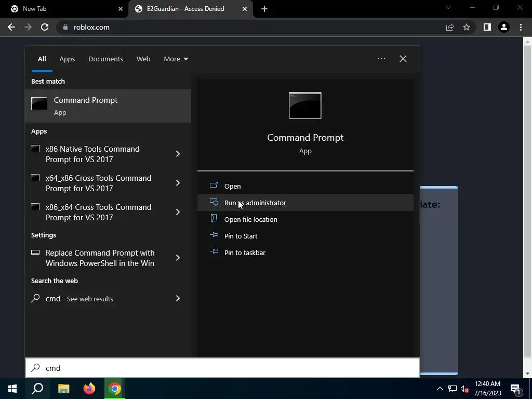The width and height of the screenshot is (532, 399).
Task: Open search panel three-dot options menu
Action: [381, 59]
